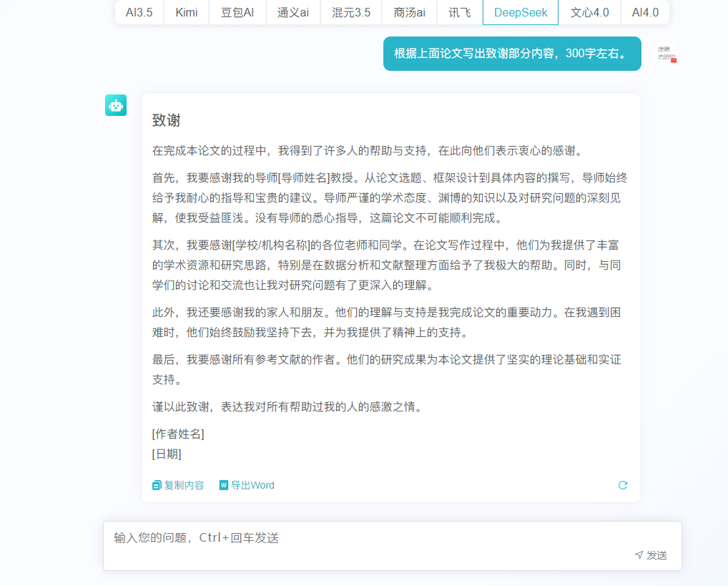Click the regenerate (refresh) icon below the reply
The height and width of the screenshot is (586, 728).
point(623,485)
